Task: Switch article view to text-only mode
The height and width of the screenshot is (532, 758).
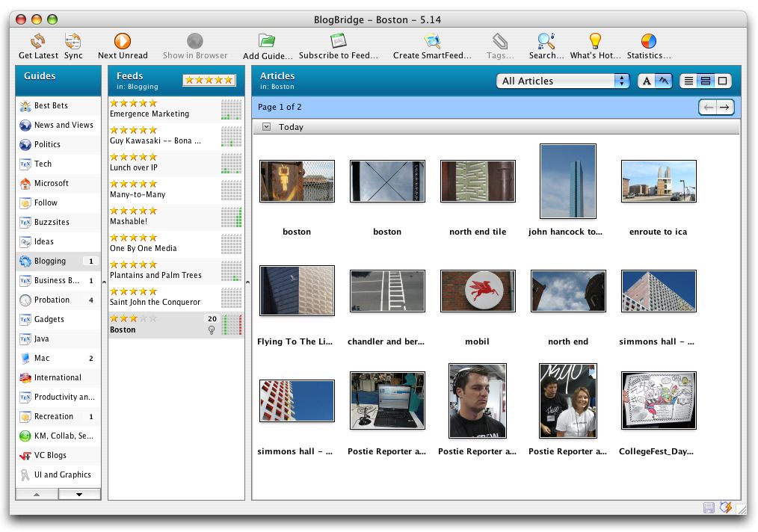Action: [x=647, y=81]
